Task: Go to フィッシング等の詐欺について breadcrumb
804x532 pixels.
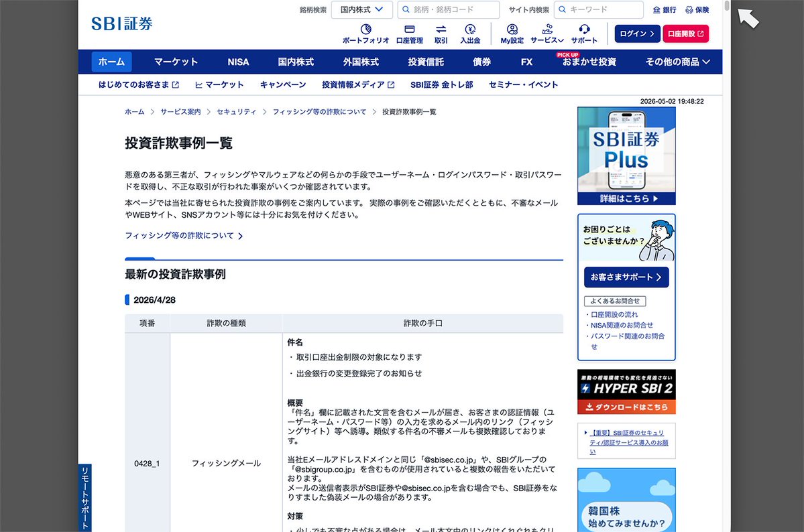Action: pos(319,112)
